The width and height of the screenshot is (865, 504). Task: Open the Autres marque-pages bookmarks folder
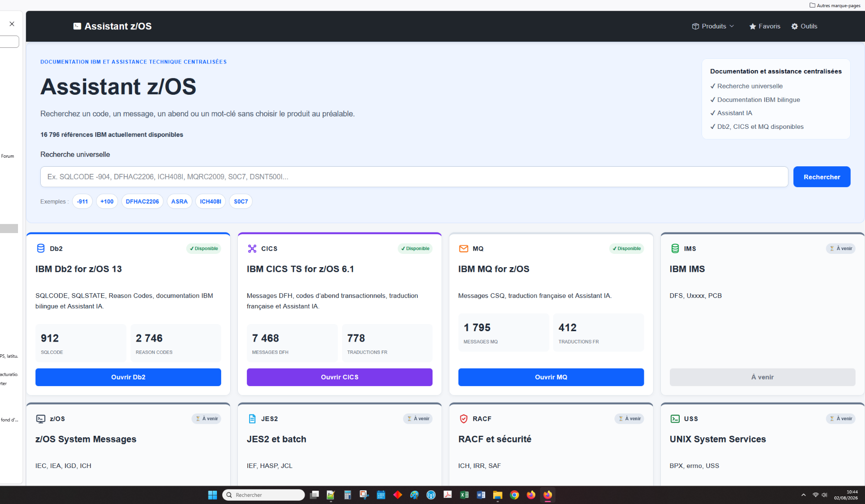point(835,5)
